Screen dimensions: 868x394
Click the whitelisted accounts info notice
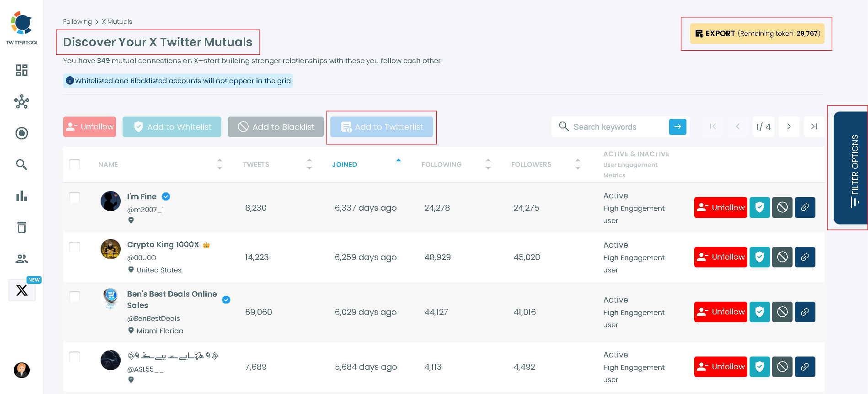(178, 81)
